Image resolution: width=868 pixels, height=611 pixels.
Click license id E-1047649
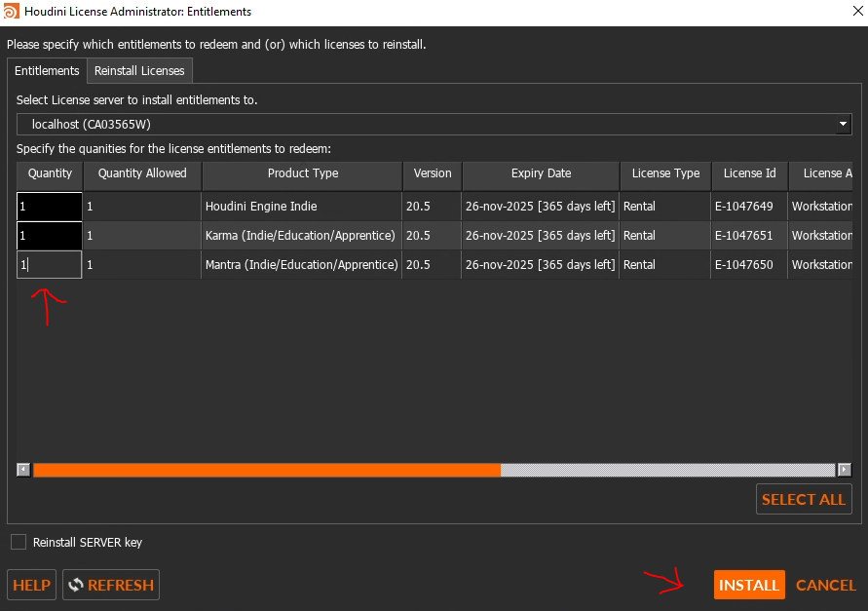pos(744,206)
